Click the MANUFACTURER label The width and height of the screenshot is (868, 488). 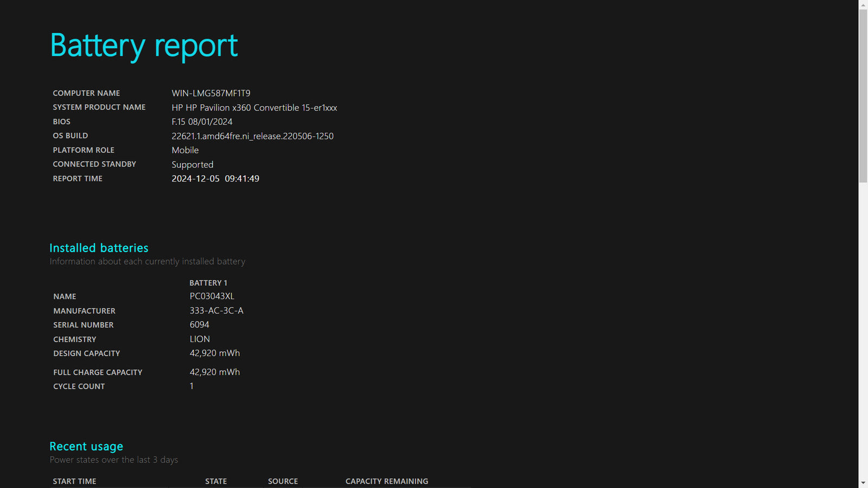[x=84, y=311]
